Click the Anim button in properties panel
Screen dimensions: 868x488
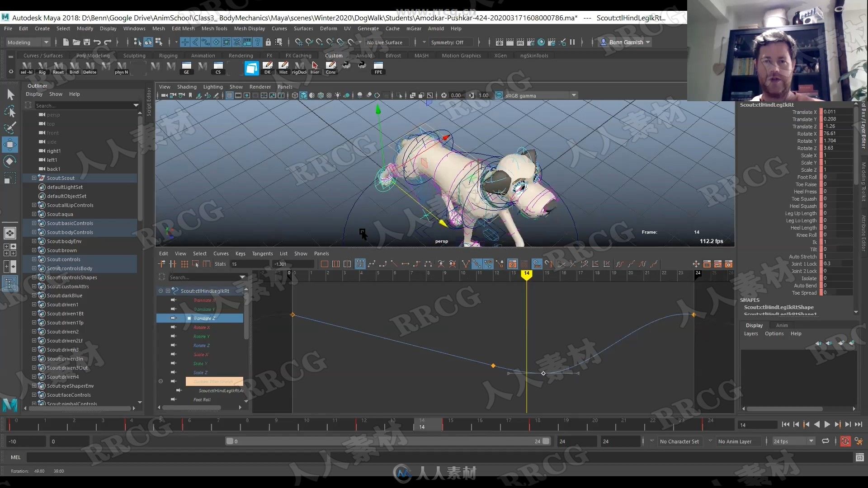(x=782, y=325)
